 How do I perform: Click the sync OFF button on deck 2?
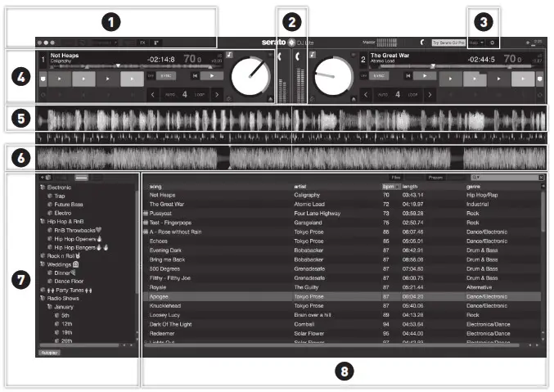pos(363,75)
